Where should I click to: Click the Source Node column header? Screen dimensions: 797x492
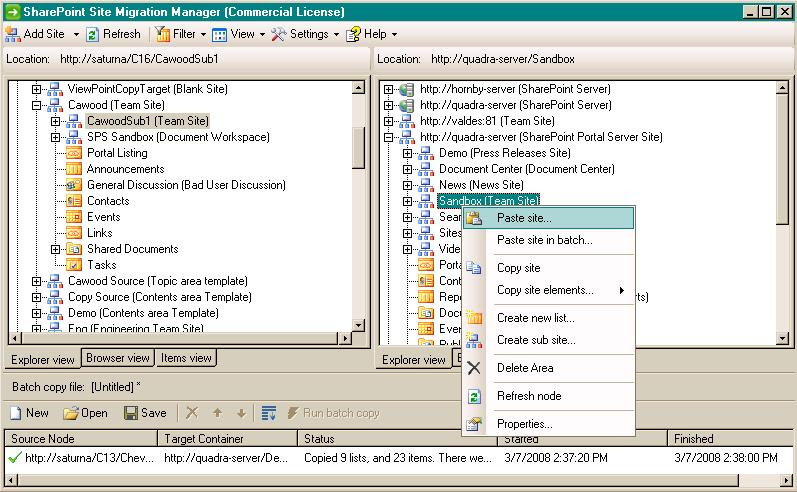[81, 439]
